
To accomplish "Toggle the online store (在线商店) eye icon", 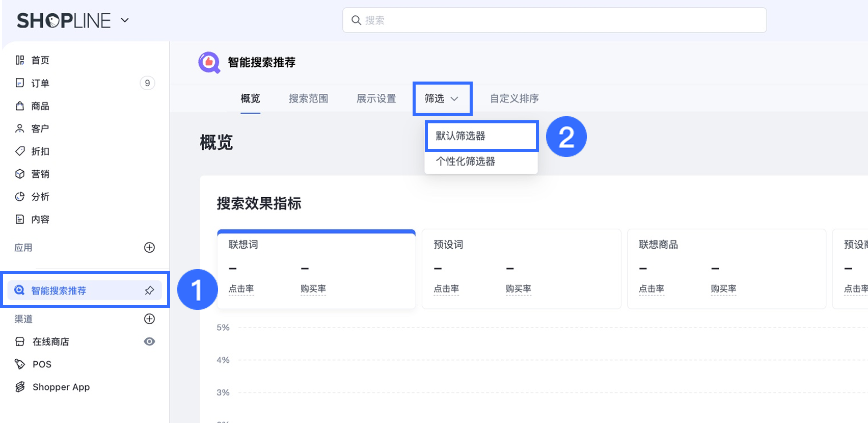I will pos(149,341).
